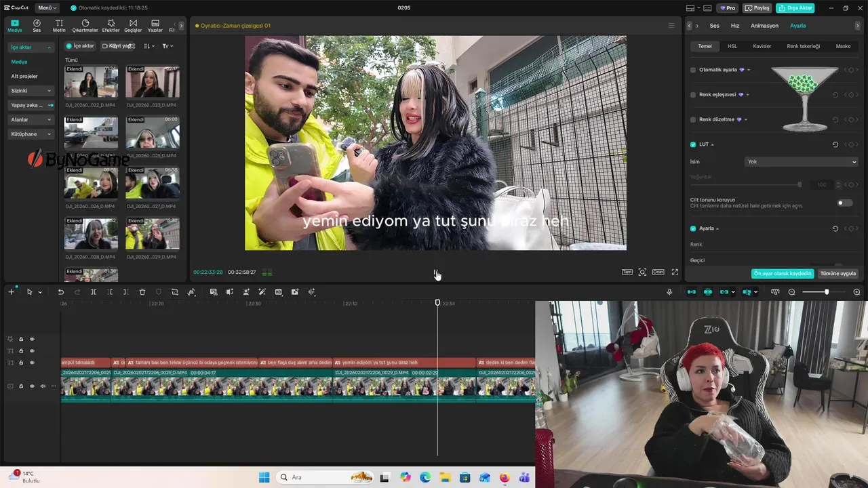868x488 pixels.
Task: Open the Geçişler tab
Action: coord(133,26)
